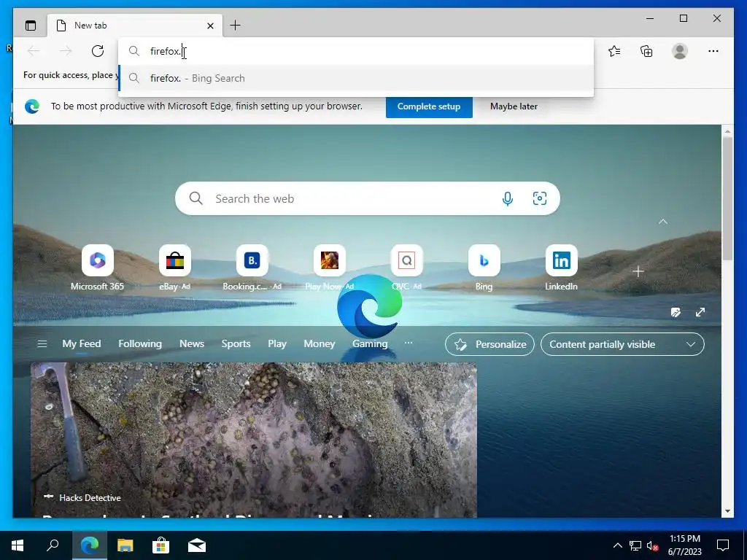
Task: Open the tab actions menu icon
Action: 31,26
